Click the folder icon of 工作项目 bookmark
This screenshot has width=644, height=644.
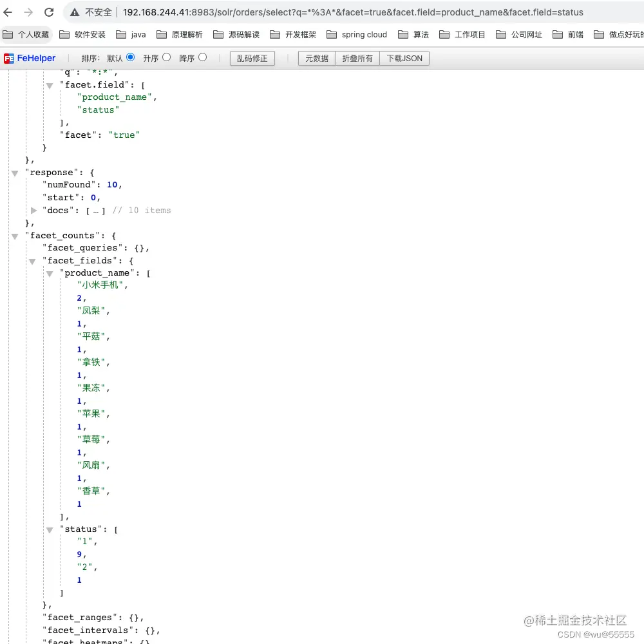coord(444,35)
